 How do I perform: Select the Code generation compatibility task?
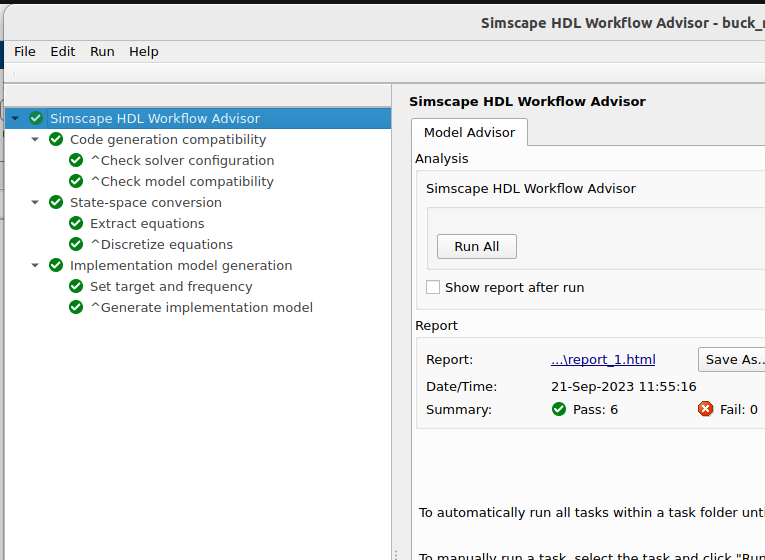coord(168,140)
